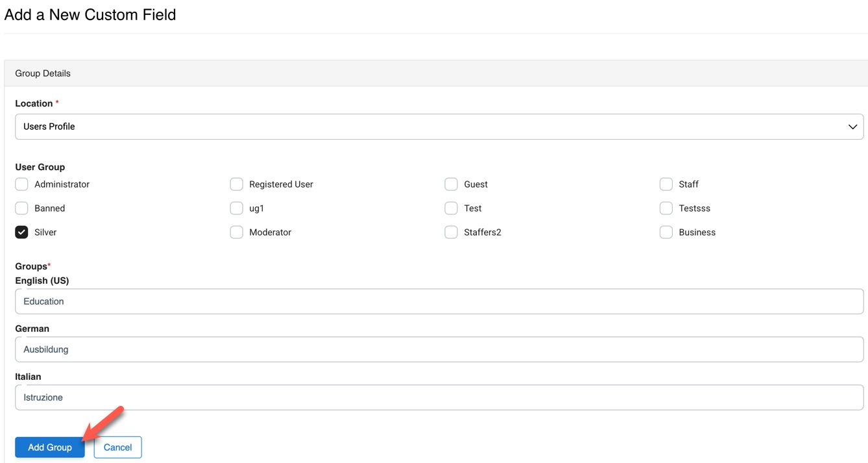Tick the Moderator checkbox
This screenshot has height=463, width=868.
coord(237,232)
